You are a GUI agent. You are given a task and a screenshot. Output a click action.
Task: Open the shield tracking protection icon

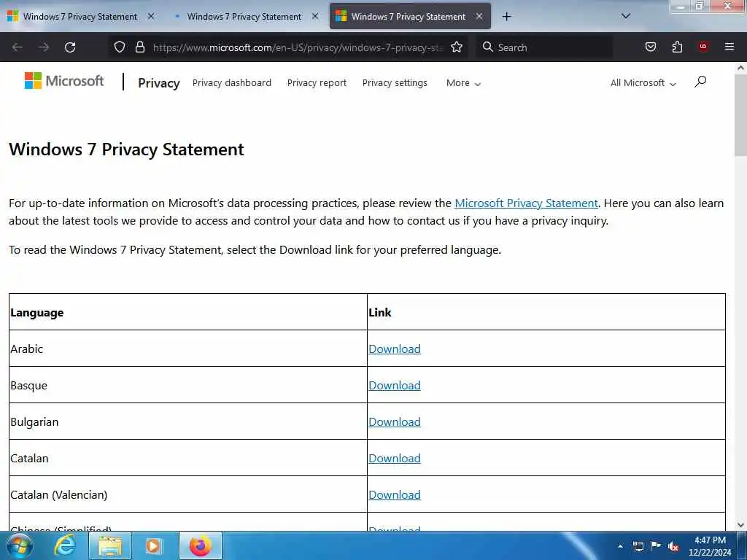click(120, 47)
